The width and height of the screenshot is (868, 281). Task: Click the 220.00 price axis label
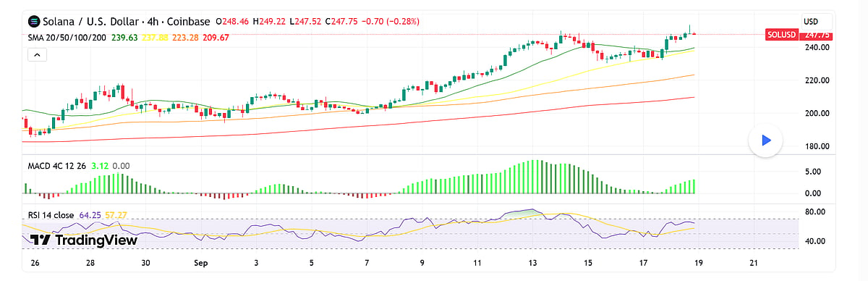(x=817, y=80)
